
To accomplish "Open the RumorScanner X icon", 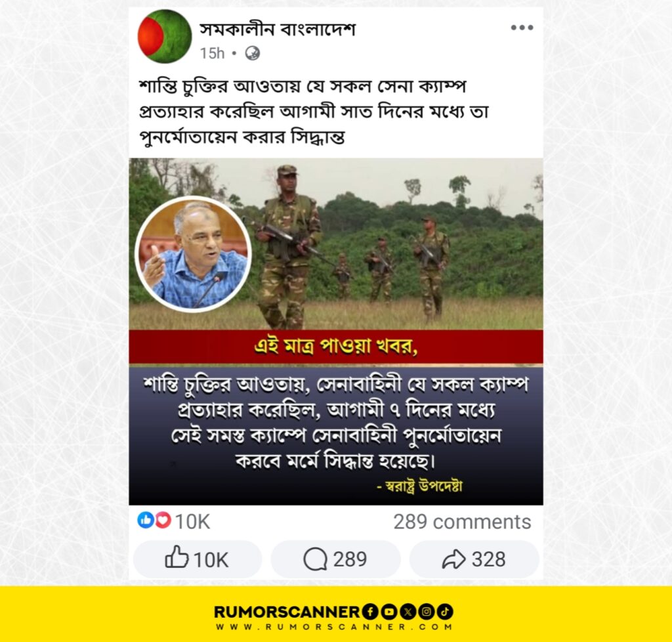I will (408, 612).
